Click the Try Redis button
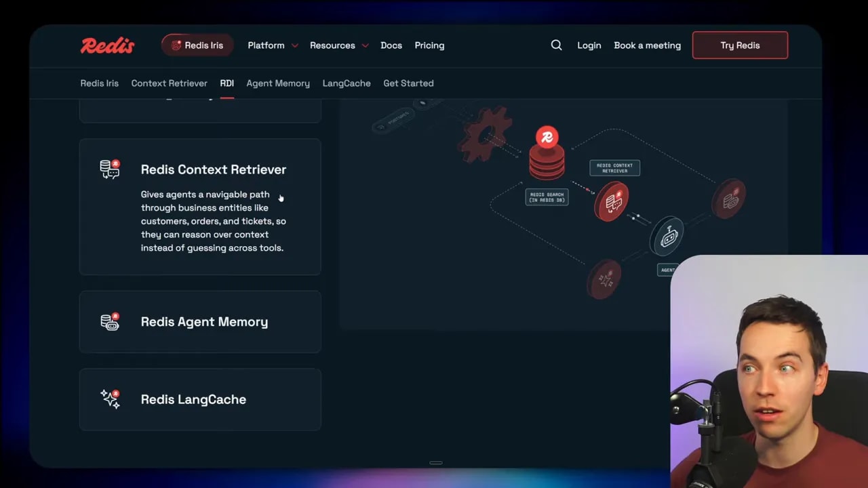 [740, 45]
